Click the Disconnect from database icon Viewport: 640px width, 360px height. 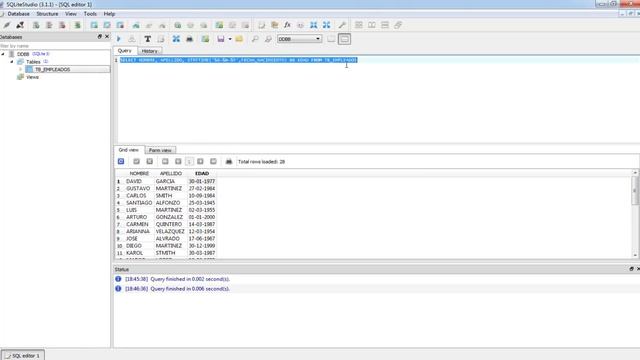20,25
